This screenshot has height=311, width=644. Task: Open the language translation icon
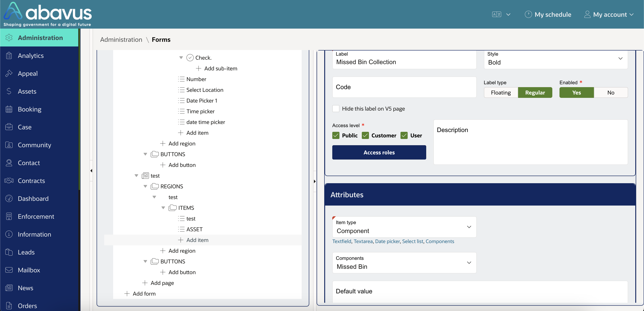point(496,15)
